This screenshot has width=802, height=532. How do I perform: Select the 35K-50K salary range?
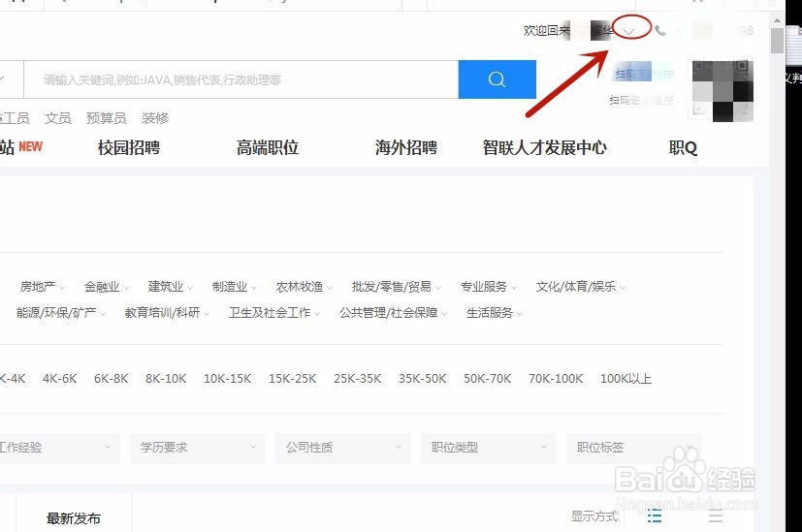click(423, 379)
